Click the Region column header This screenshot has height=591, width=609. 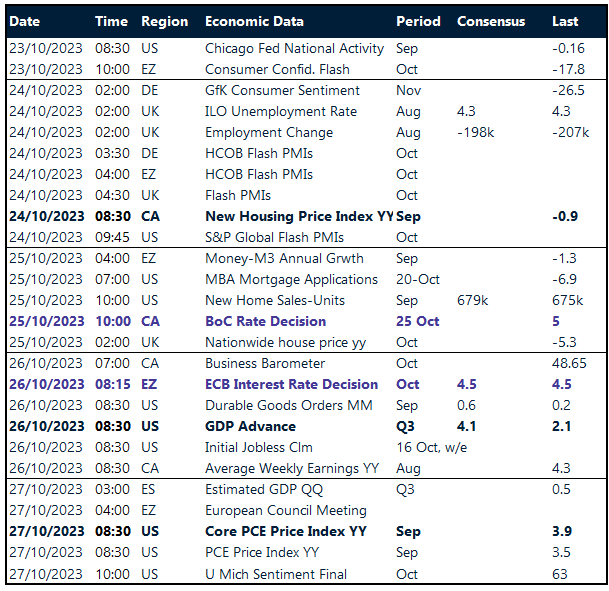click(164, 21)
